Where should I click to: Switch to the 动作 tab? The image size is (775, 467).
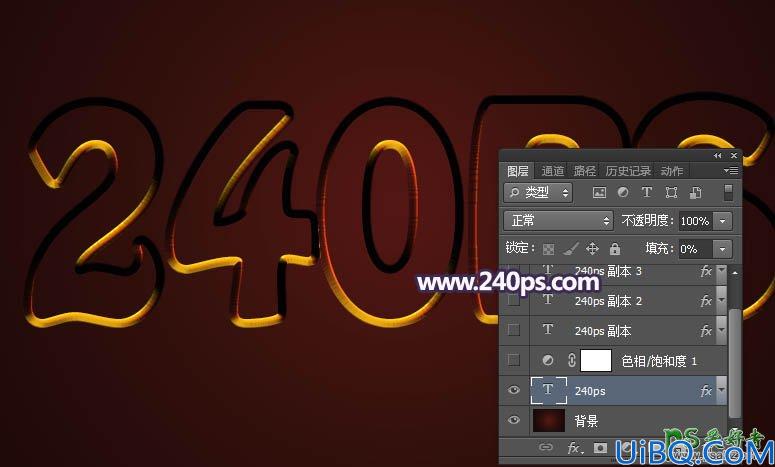[672, 171]
